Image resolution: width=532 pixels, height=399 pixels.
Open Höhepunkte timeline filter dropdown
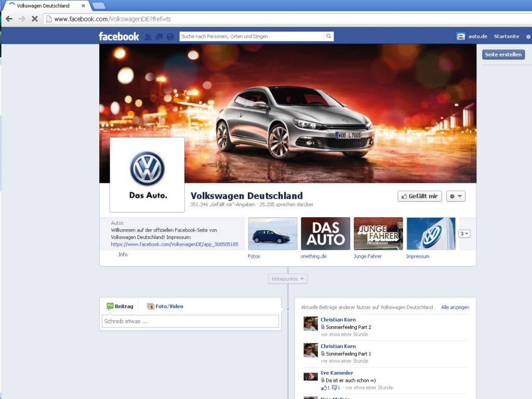tap(288, 279)
